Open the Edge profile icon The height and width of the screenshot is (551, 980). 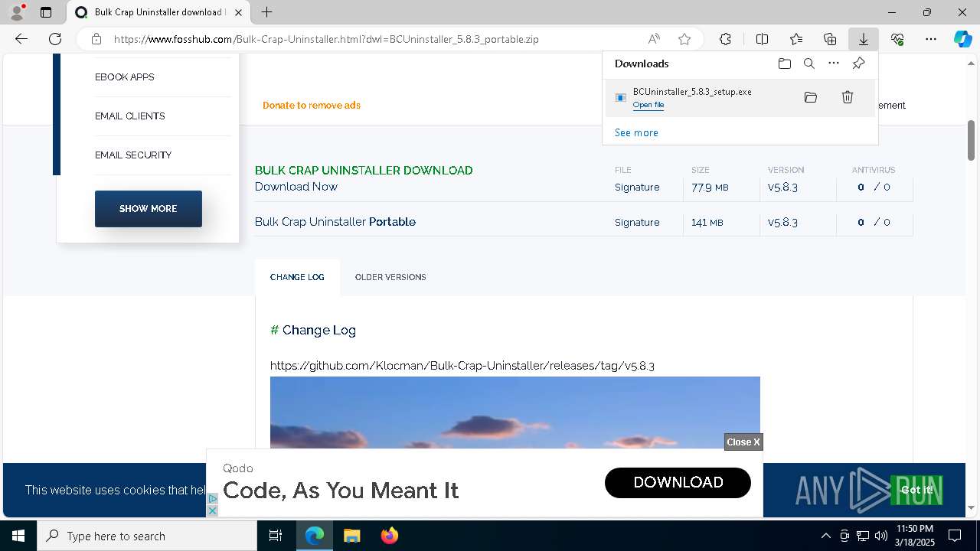point(17,12)
